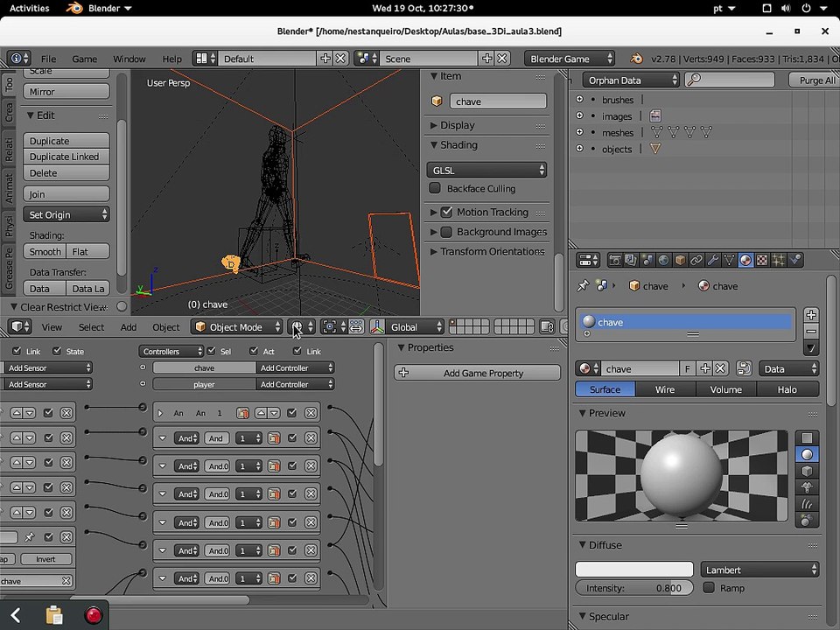
Task: Toggle the Motion Tracking checkbox
Action: (446, 212)
